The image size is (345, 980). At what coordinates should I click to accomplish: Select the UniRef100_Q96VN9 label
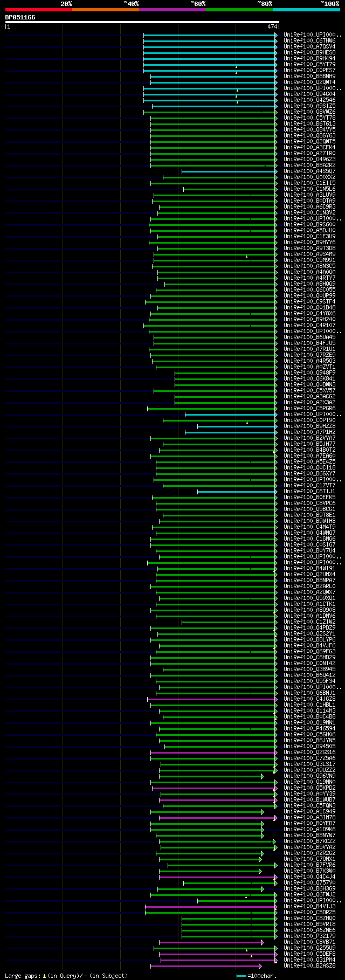click(x=309, y=776)
